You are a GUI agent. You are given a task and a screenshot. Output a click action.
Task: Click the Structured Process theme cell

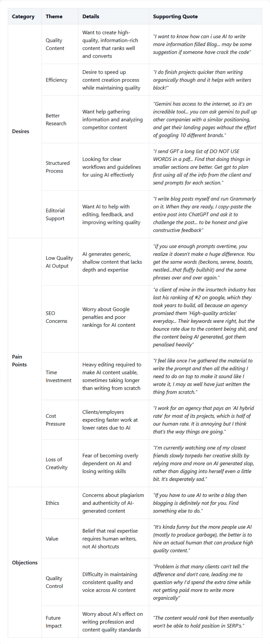coord(58,167)
